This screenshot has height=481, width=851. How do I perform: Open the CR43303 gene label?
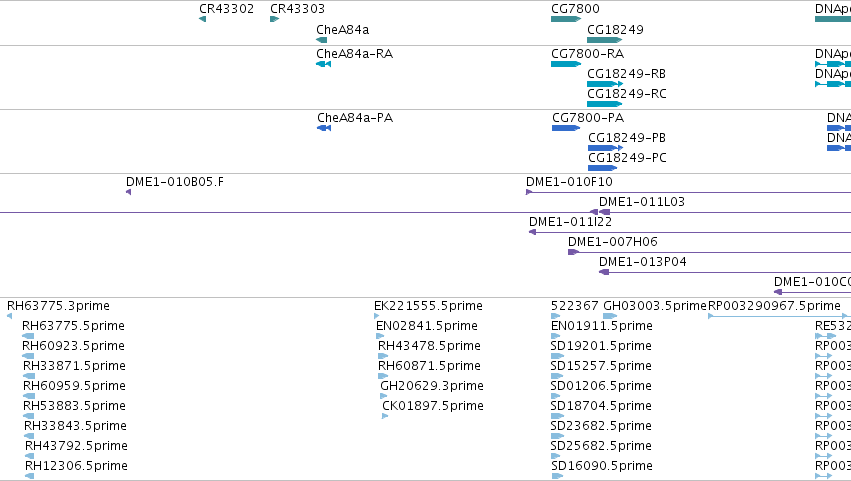(297, 9)
